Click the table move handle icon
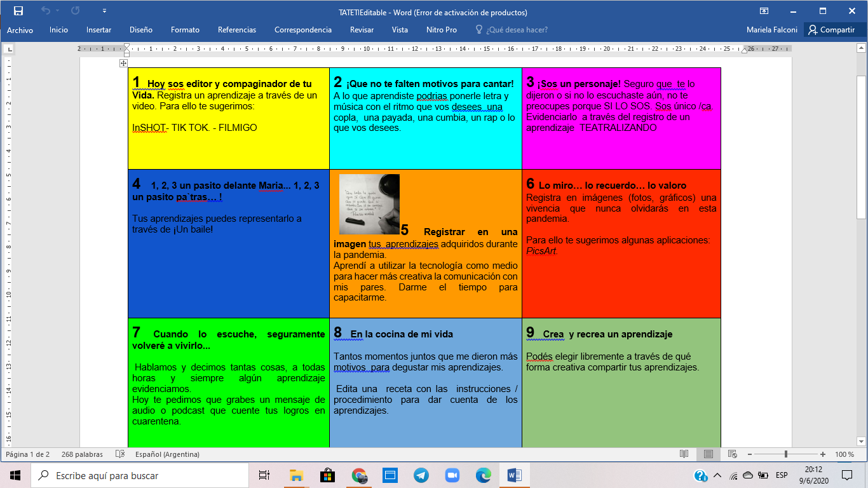Viewport: 868px width, 488px height. pyautogui.click(x=123, y=63)
